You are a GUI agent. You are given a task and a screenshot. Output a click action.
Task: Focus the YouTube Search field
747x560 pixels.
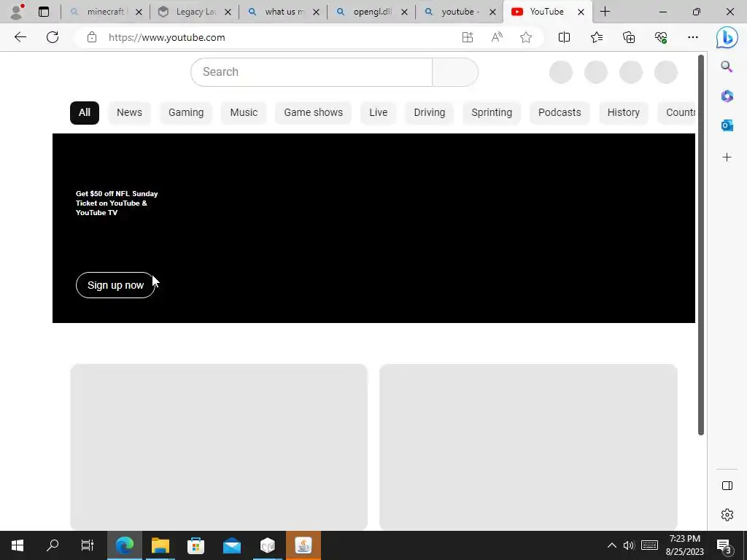[311, 72]
